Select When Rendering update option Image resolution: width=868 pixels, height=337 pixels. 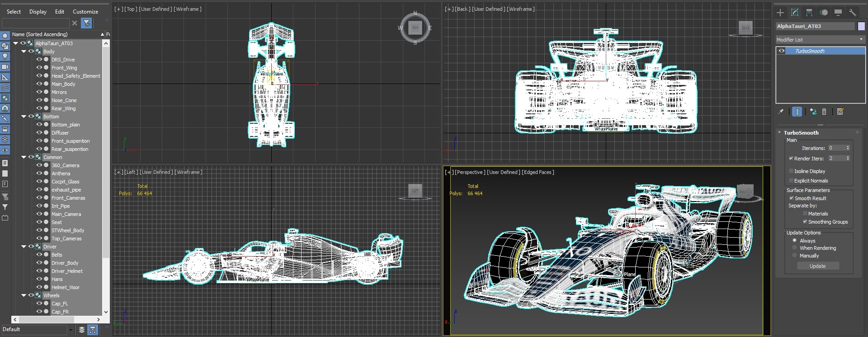click(795, 248)
